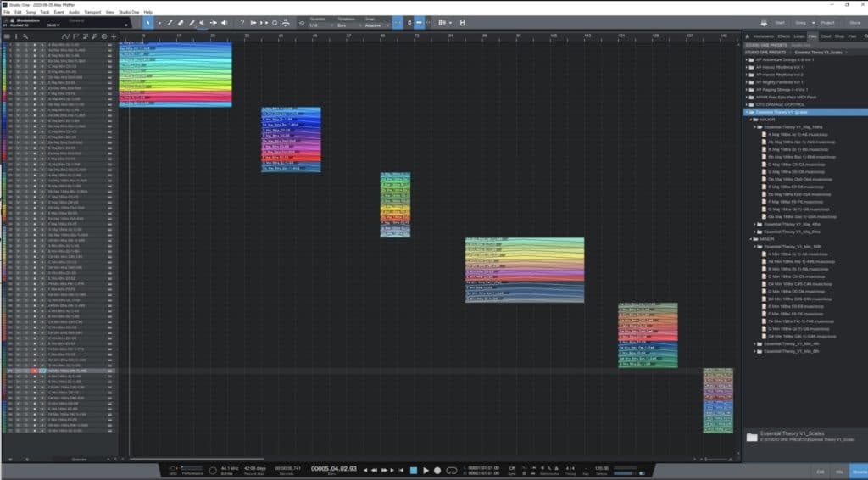Open the track list icon above the tracks

7,36
